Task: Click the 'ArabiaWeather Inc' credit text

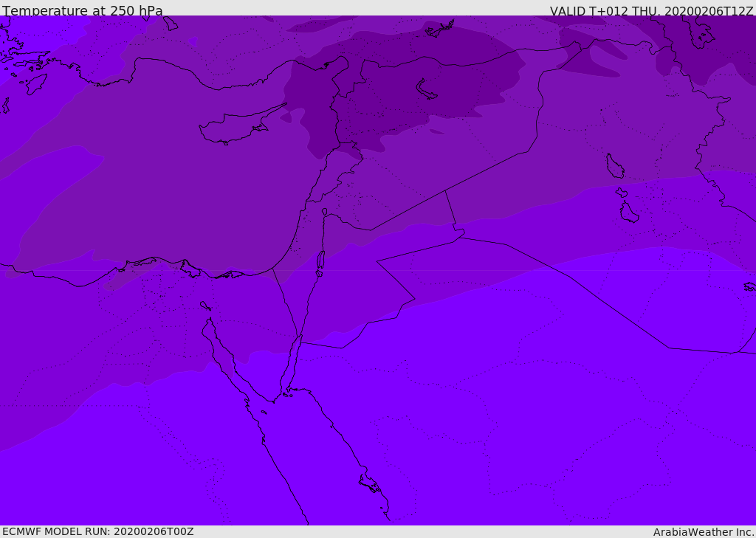Action: click(x=703, y=532)
